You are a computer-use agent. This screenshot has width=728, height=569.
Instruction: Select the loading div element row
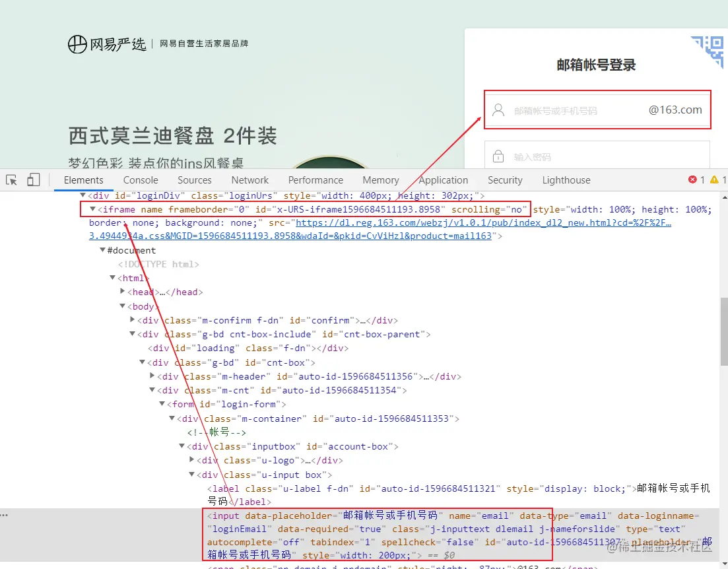(x=248, y=349)
